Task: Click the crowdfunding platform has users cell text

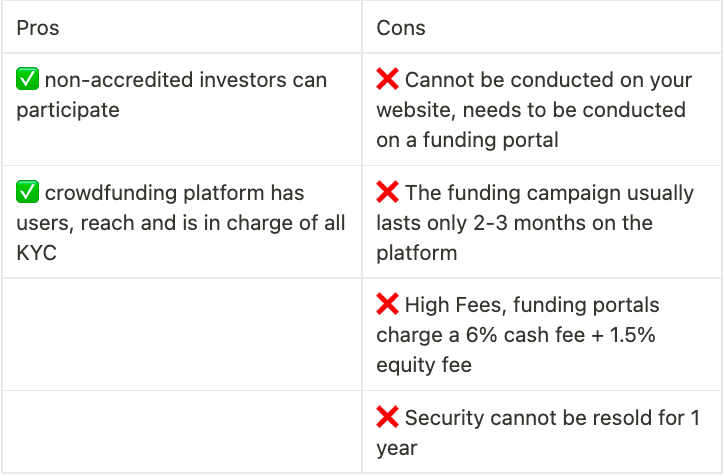Action: pos(181,223)
